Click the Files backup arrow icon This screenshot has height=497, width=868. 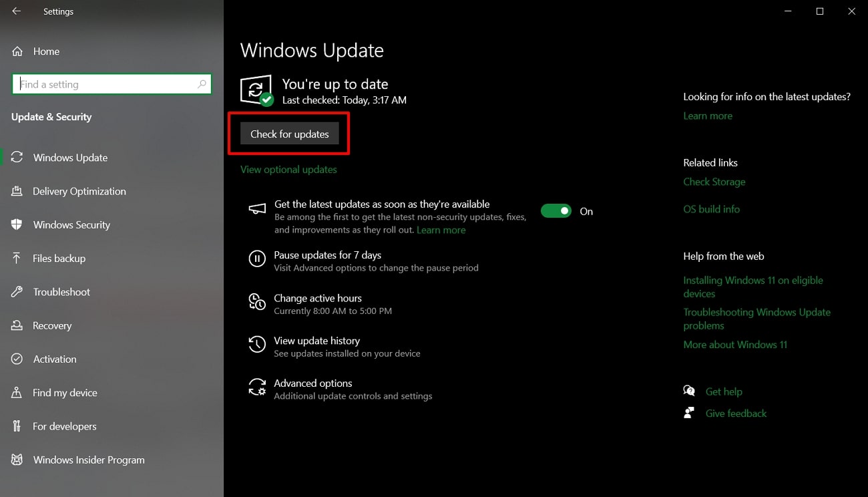pyautogui.click(x=17, y=259)
